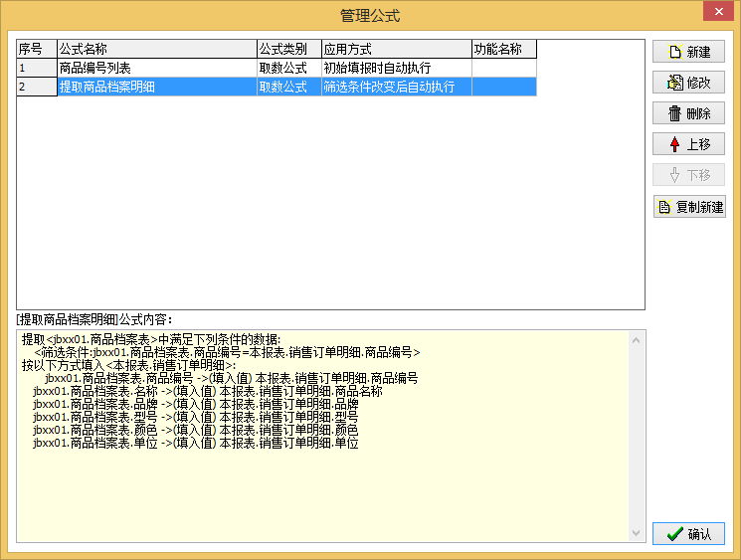Select the 商品编号列表 formula row
The height and width of the screenshot is (560, 741).
click(155, 68)
